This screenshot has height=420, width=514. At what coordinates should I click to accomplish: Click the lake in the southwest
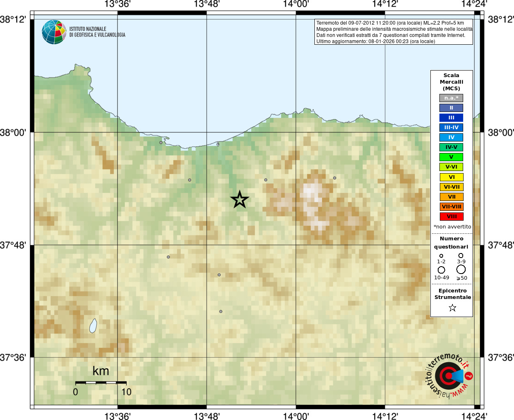coord(93,326)
